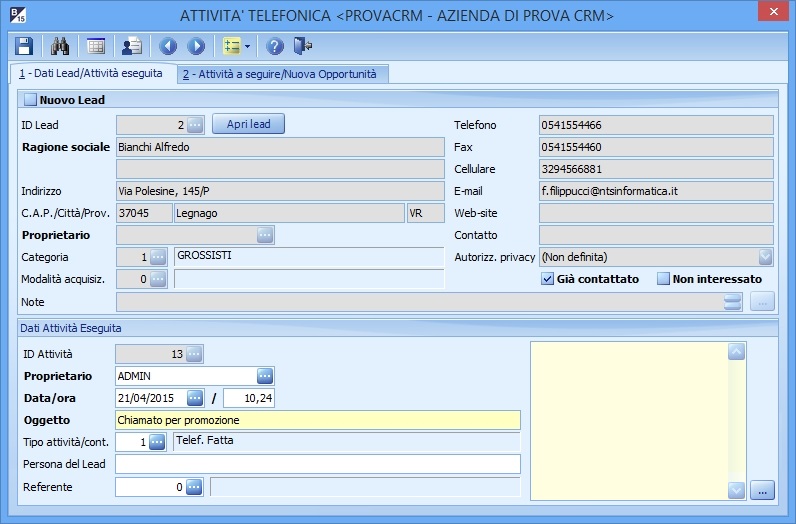Open Modalità acquisiz. lookup ellipsis button

click(x=158, y=279)
